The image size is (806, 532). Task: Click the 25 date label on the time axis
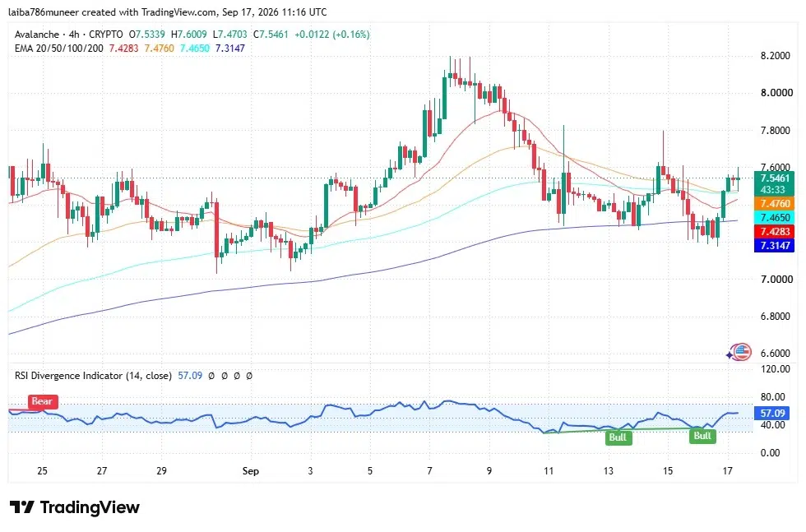pos(42,471)
